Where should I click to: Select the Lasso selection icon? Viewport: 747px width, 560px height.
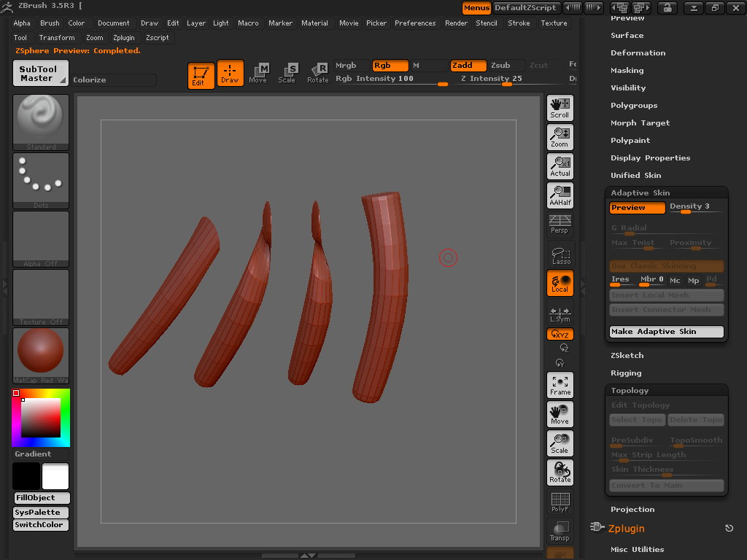point(560,254)
